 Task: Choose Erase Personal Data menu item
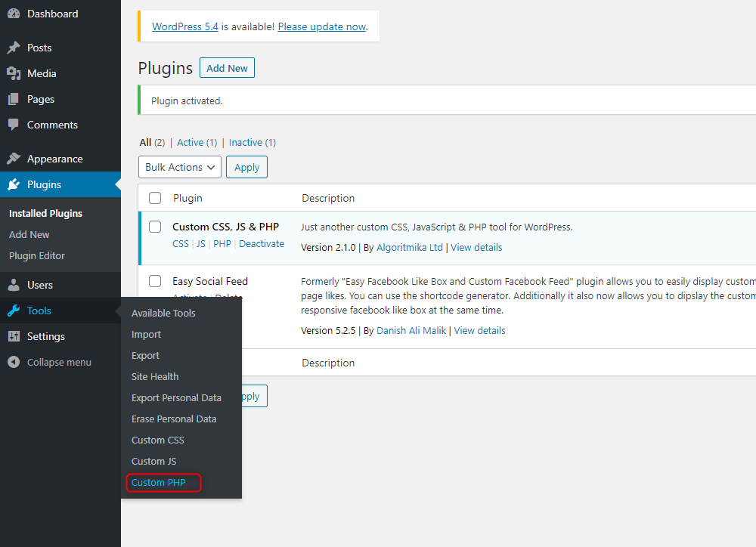[174, 419]
